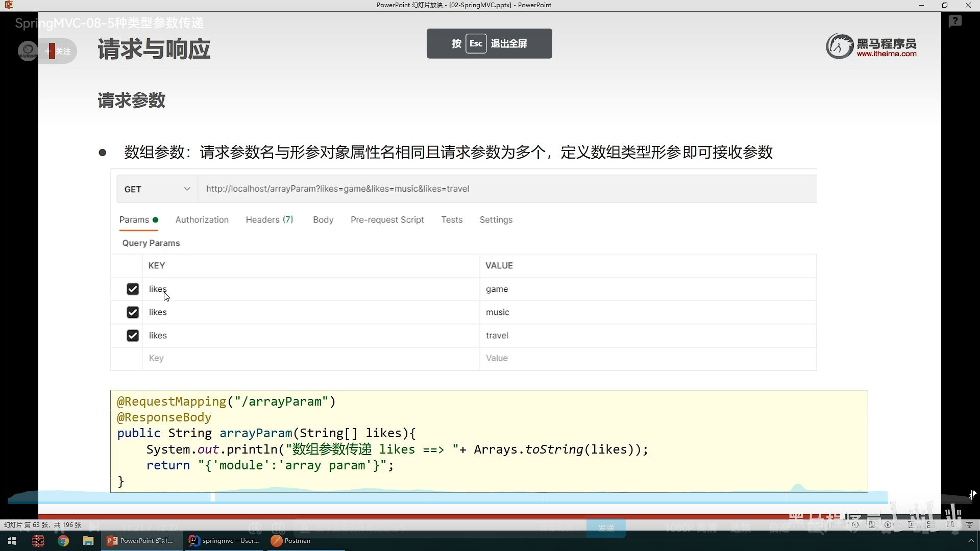
Task: Open the Windows Start menu
Action: pyautogui.click(x=12, y=541)
